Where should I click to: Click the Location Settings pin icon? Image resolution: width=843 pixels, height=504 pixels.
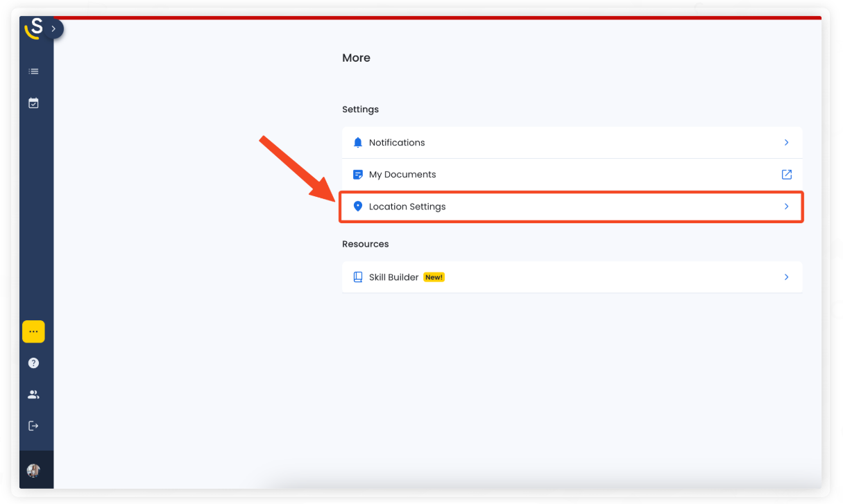[358, 207]
